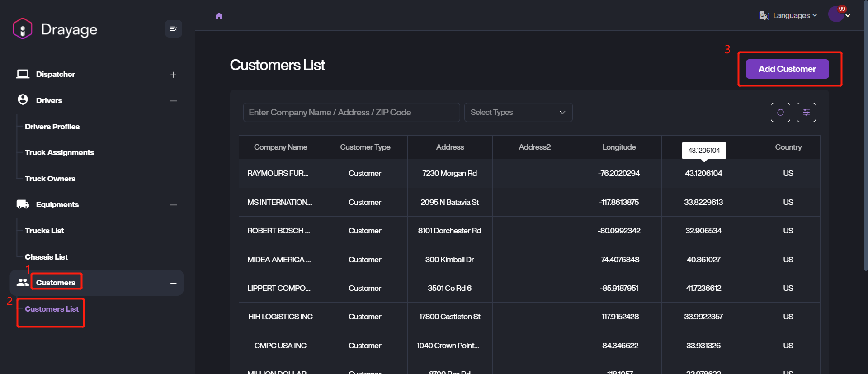Click the Drayage logo icon
This screenshot has height=374, width=868.
23,29
